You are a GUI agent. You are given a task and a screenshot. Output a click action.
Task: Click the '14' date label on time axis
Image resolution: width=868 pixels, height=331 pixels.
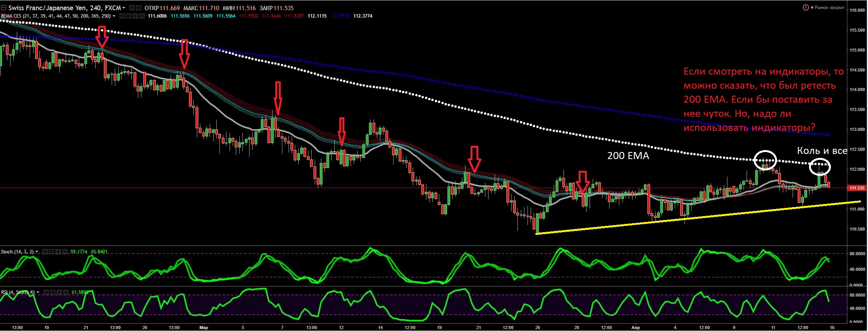tap(380, 327)
